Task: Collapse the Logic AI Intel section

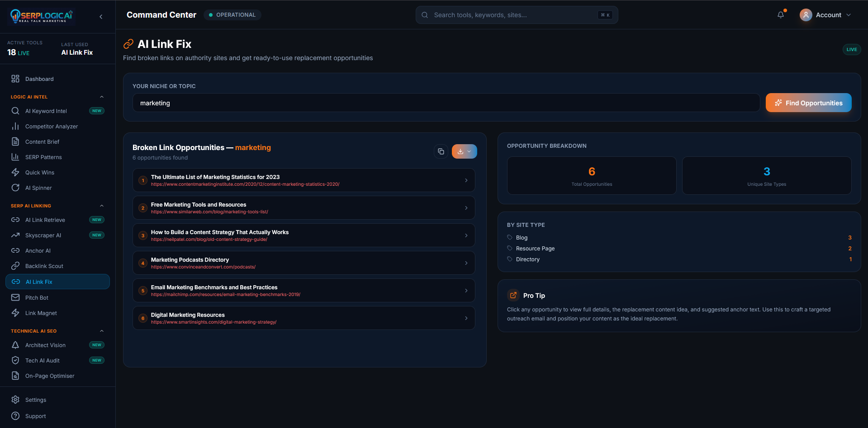Action: [102, 97]
